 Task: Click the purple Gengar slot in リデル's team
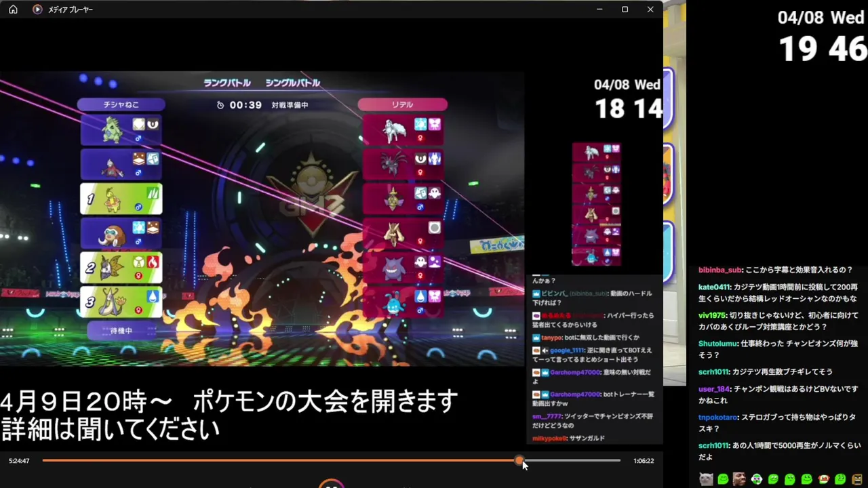403,268
